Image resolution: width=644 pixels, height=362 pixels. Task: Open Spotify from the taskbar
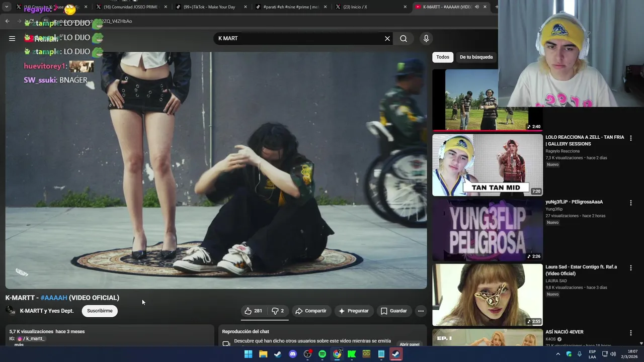click(x=322, y=354)
